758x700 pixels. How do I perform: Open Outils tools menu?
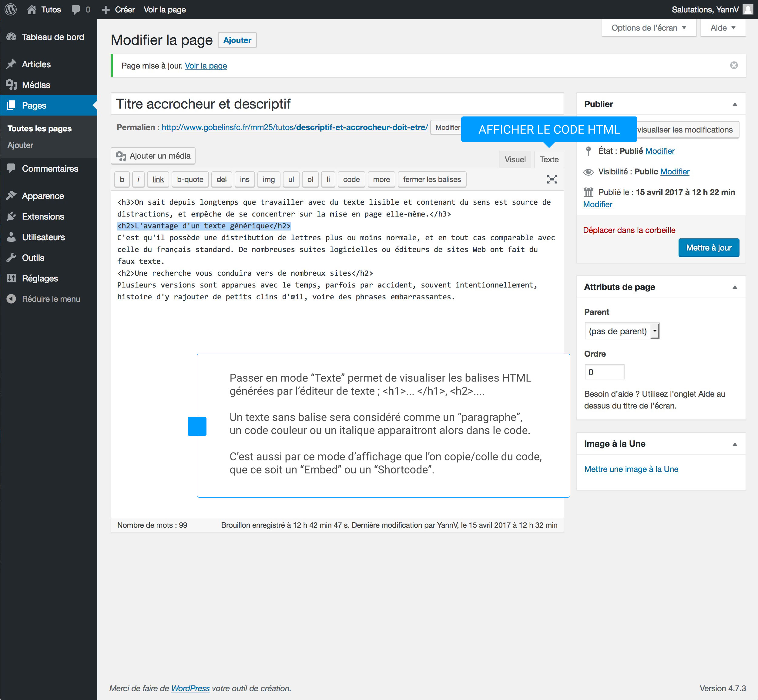pyautogui.click(x=49, y=258)
